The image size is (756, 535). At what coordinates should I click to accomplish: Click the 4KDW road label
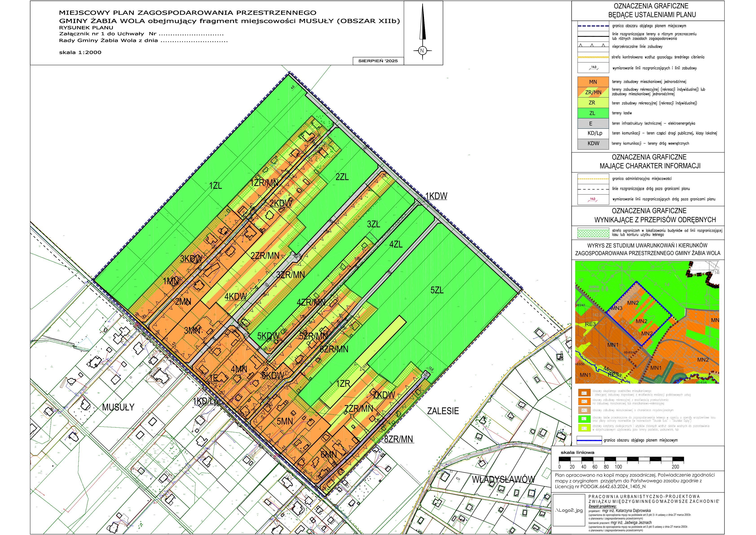pyautogui.click(x=235, y=296)
